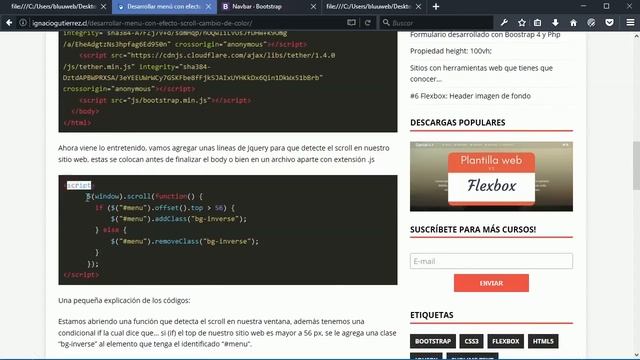The height and width of the screenshot is (360, 640).
Task: Open the Plantilla web Flexbox download thumbnail
Action: [x=491, y=176]
